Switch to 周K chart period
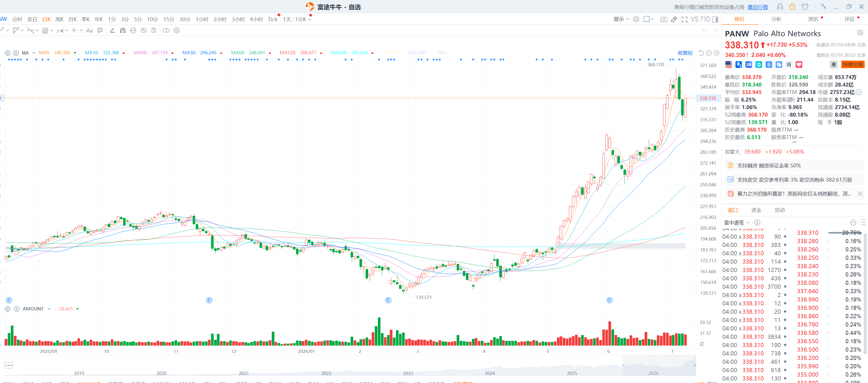868x383 pixels. point(59,19)
